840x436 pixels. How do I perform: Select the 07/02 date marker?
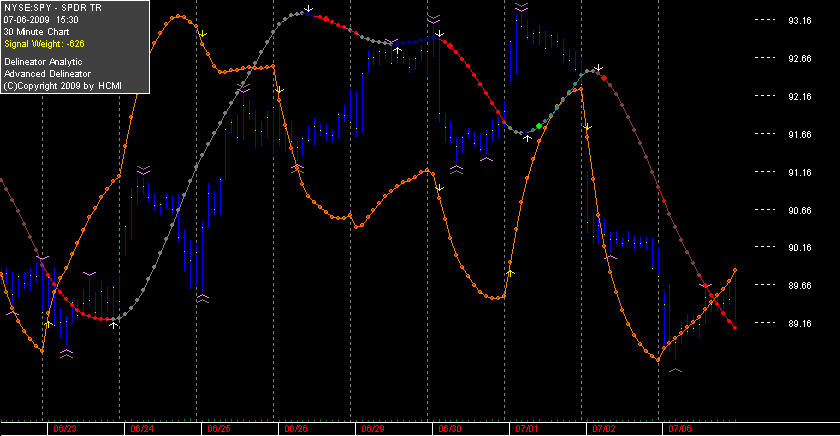[604, 429]
